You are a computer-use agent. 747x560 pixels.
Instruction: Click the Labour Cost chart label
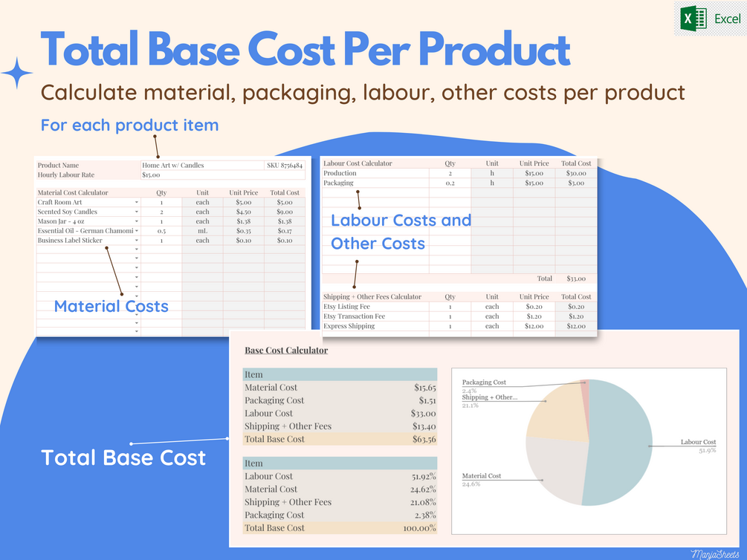click(x=698, y=442)
